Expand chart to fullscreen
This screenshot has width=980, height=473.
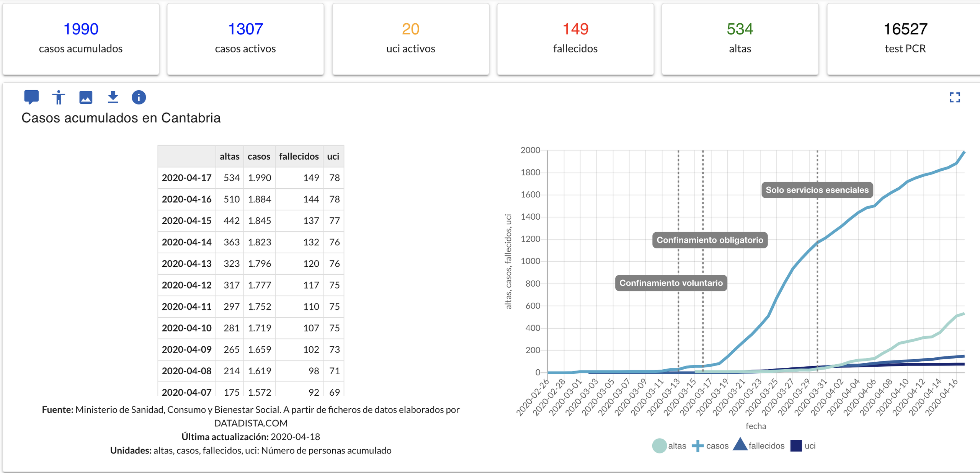[955, 98]
